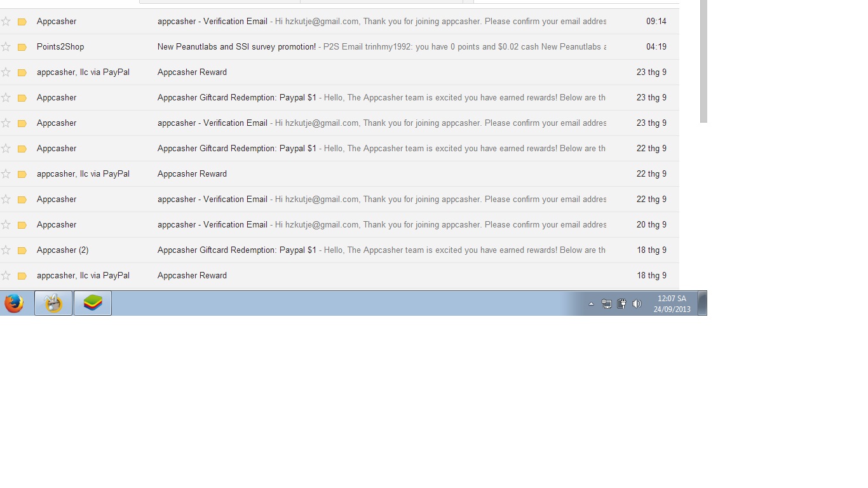The width and height of the screenshot is (868, 488).
Task: Open the power plug tray icon
Action: coord(621,304)
